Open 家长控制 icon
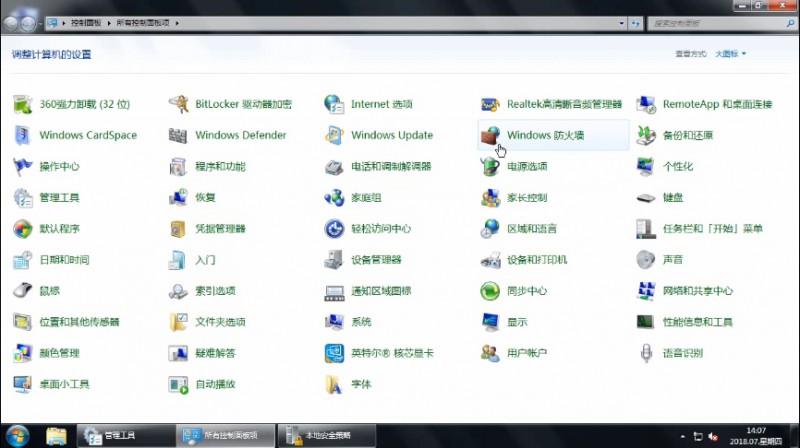 tap(490, 197)
